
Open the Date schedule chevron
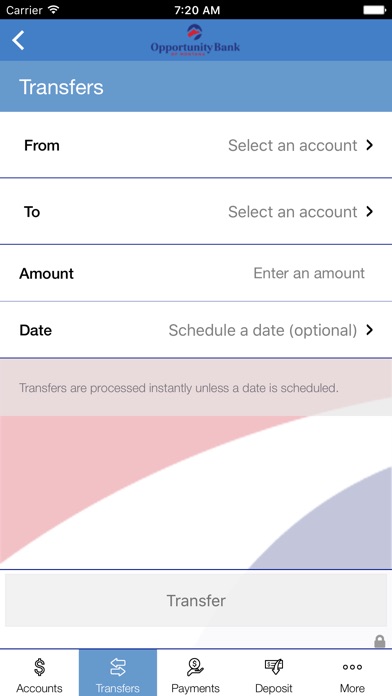point(369,330)
